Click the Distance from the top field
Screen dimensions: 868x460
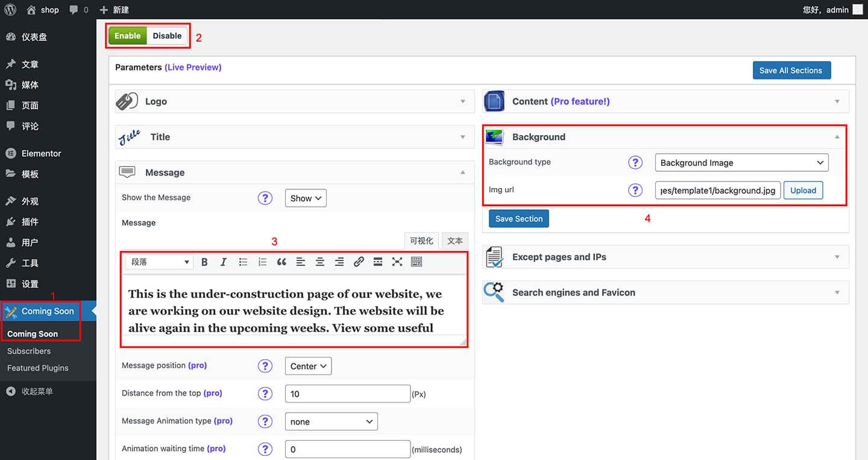(x=348, y=394)
